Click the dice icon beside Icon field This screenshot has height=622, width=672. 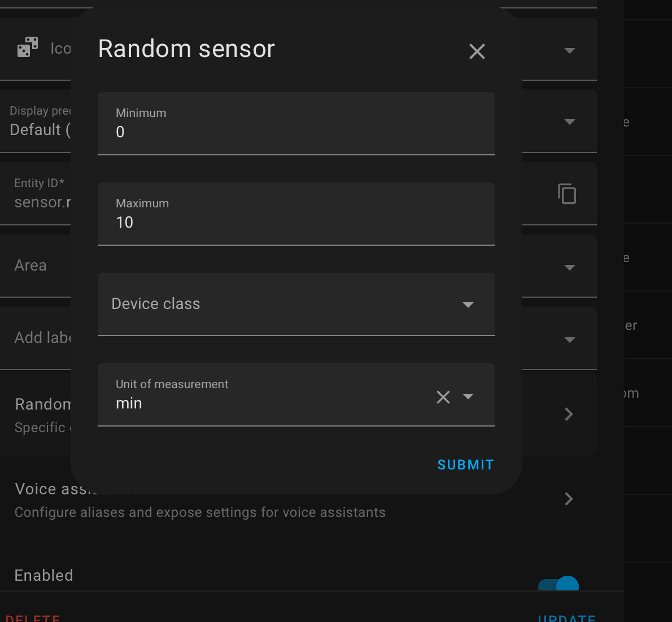coord(28,47)
